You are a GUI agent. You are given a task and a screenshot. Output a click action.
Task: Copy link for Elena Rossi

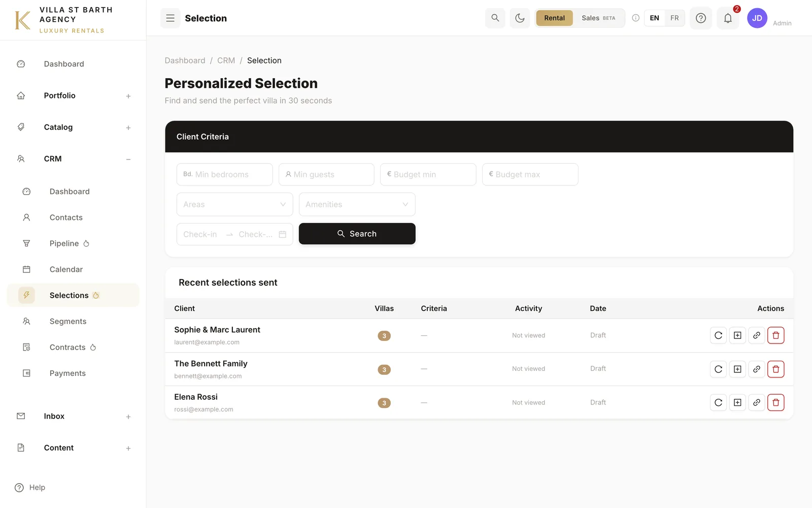[757, 402]
